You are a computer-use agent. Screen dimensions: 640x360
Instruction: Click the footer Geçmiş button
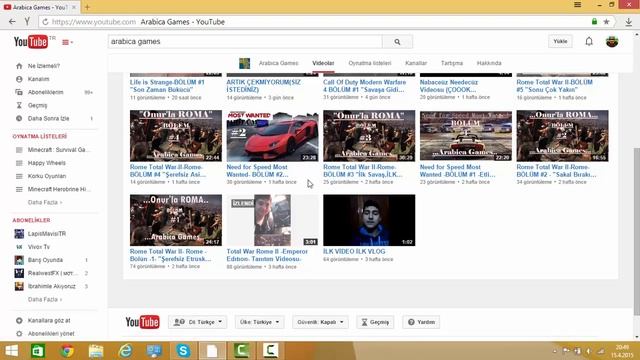coord(375,322)
